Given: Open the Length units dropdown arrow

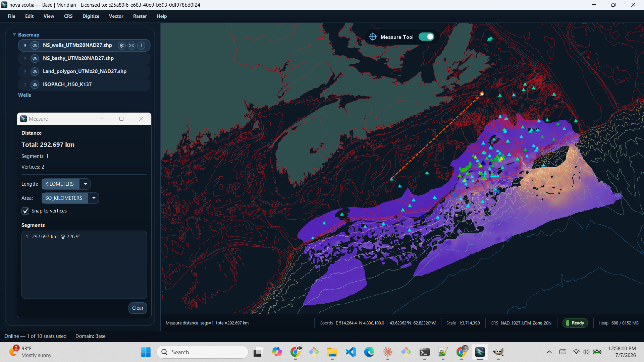Looking at the screenshot, I should pyautogui.click(x=85, y=184).
